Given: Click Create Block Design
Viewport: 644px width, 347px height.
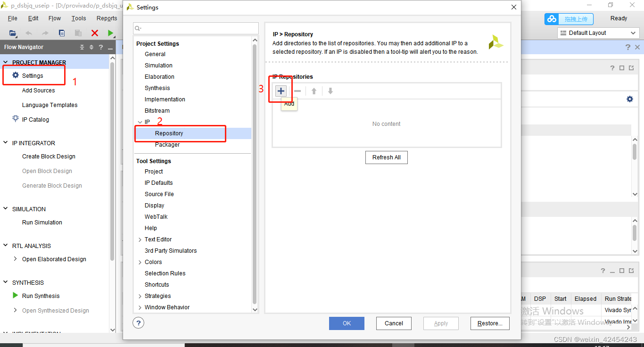Looking at the screenshot, I should 49,157.
